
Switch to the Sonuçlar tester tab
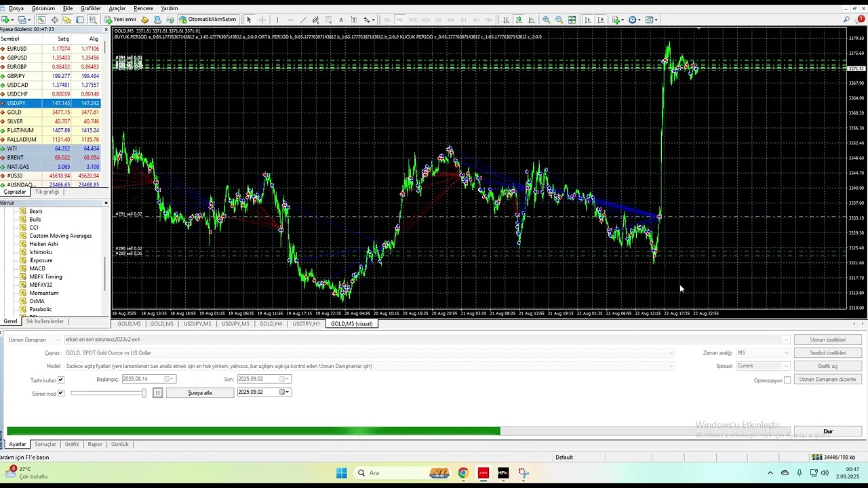(x=45, y=445)
